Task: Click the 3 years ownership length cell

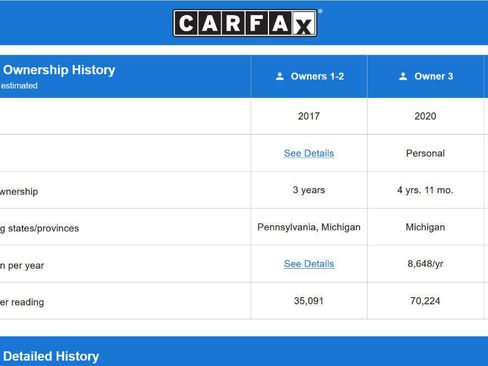Action: [309, 190]
